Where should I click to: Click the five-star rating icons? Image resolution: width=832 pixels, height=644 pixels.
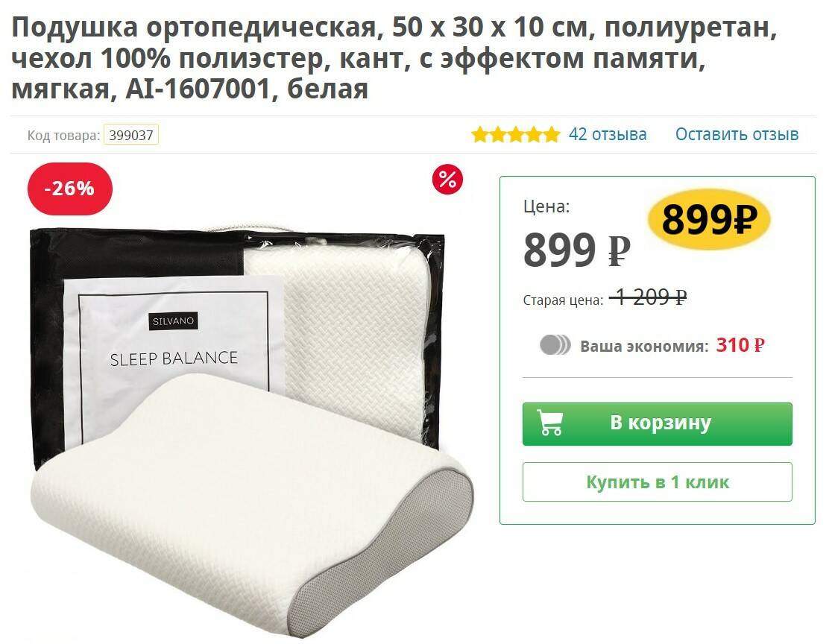515,134
